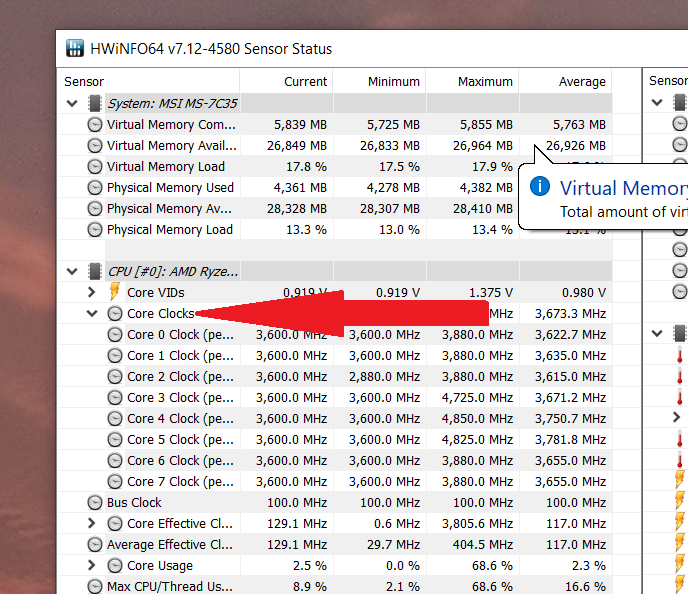Select the Bus Clock row label

click(134, 502)
